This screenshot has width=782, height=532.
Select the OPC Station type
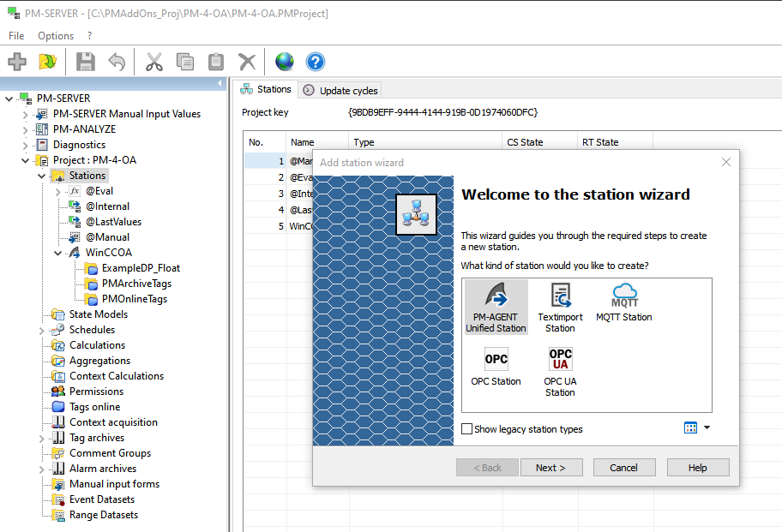click(x=496, y=366)
